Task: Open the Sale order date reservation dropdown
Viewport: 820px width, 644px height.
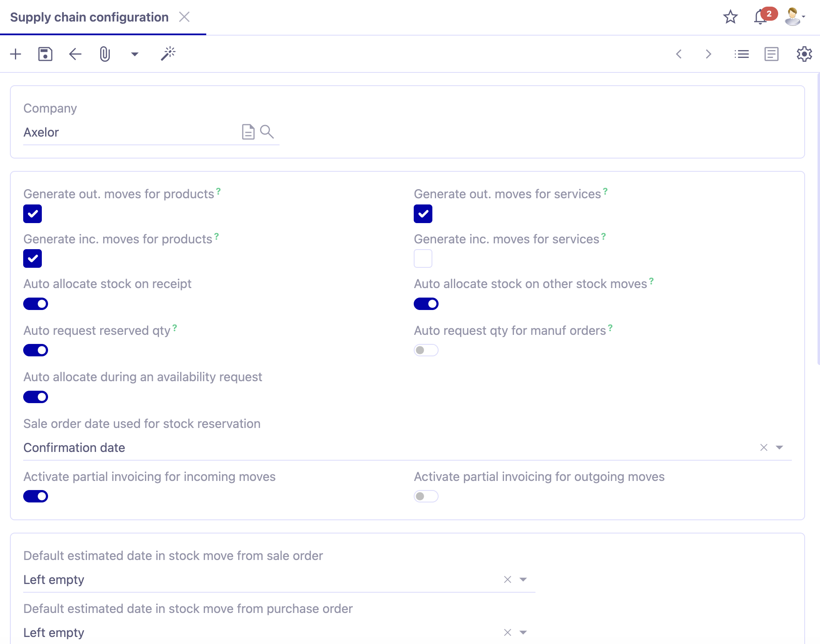Action: click(x=780, y=447)
